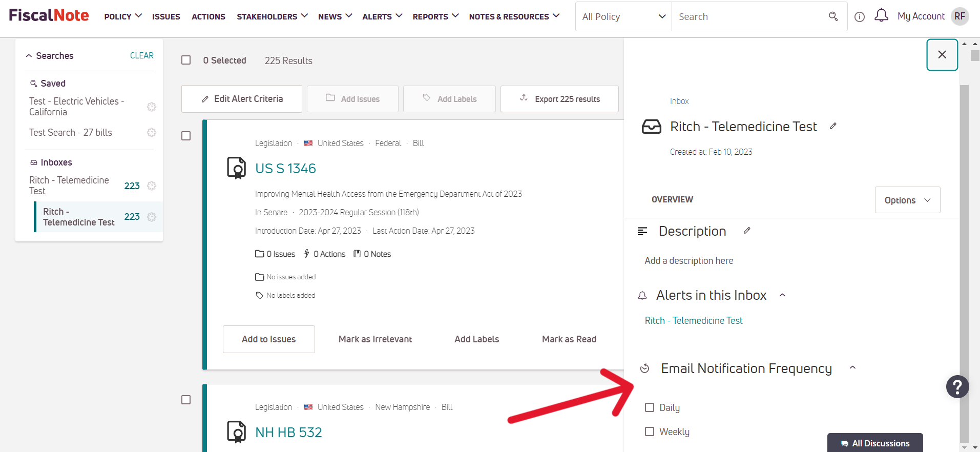Open the Options dropdown

907,200
